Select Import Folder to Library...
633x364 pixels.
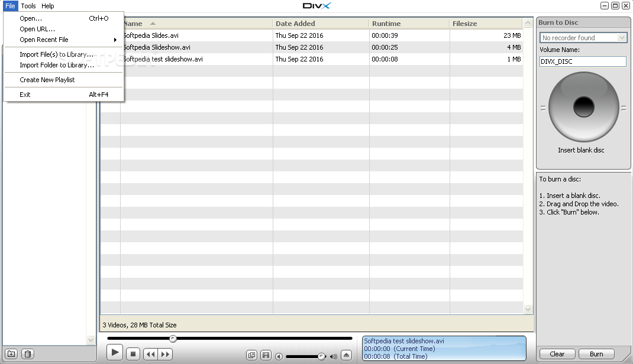64,65
